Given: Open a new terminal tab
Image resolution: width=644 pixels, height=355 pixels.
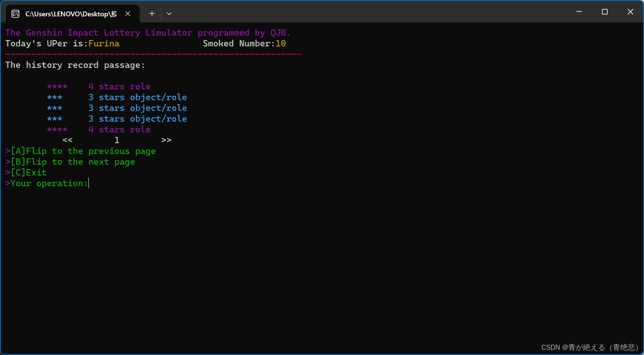Looking at the screenshot, I should tap(152, 14).
